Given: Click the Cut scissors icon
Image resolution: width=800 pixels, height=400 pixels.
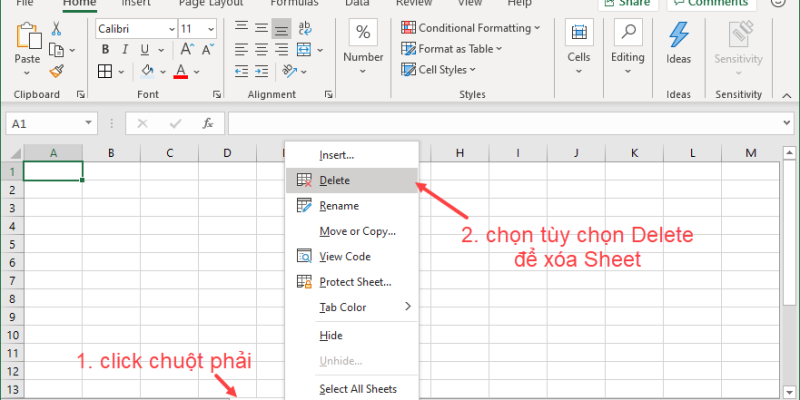Looking at the screenshot, I should click(55, 29).
